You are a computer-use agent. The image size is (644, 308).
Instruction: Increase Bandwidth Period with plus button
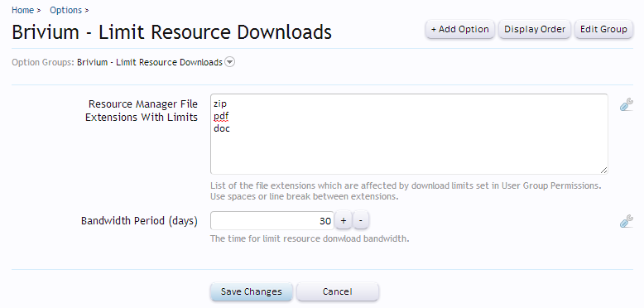tap(344, 221)
